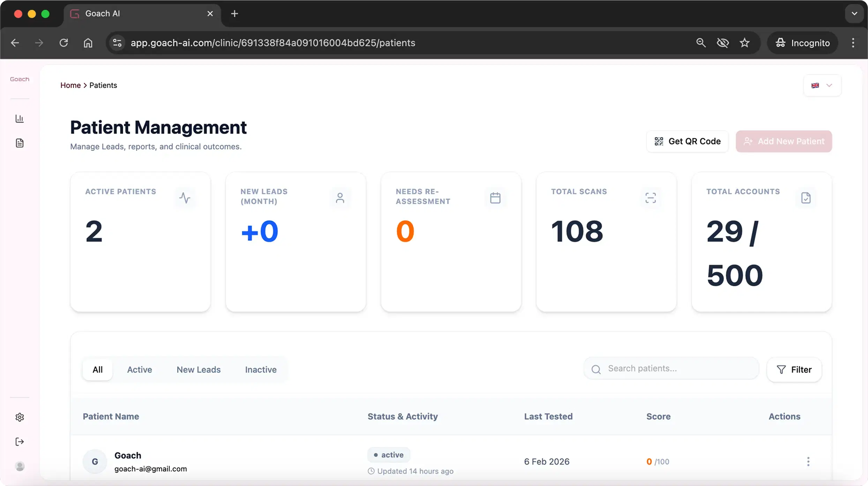Click the Goach logo in sidebar
Viewport: 868px width, 486px height.
point(20,79)
